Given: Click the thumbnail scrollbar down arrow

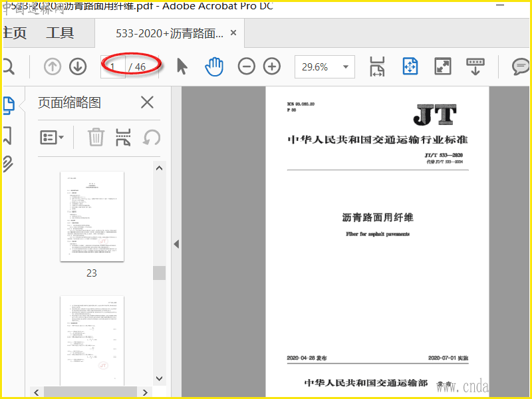Looking at the screenshot, I should [x=159, y=378].
